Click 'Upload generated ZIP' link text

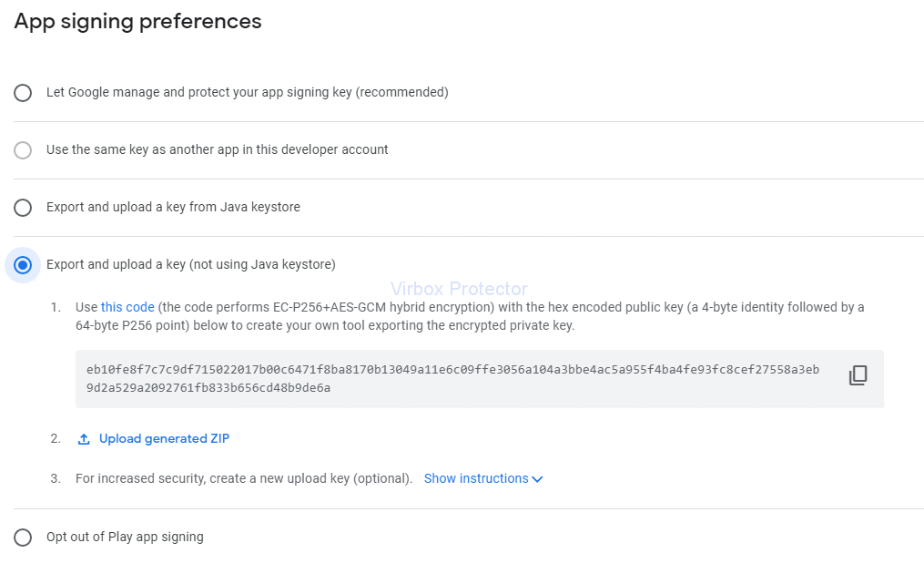click(x=164, y=438)
